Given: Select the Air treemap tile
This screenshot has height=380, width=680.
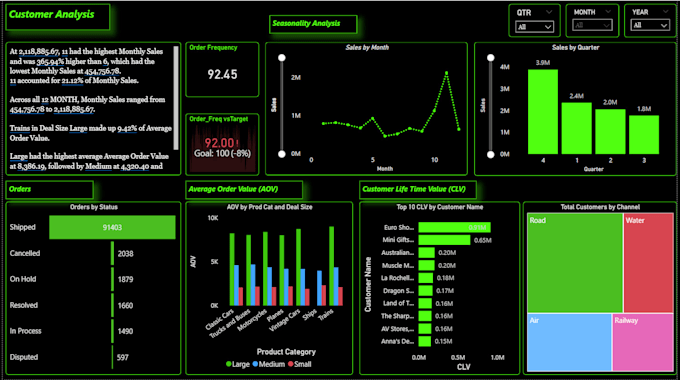Looking at the screenshot, I should coord(569,342).
